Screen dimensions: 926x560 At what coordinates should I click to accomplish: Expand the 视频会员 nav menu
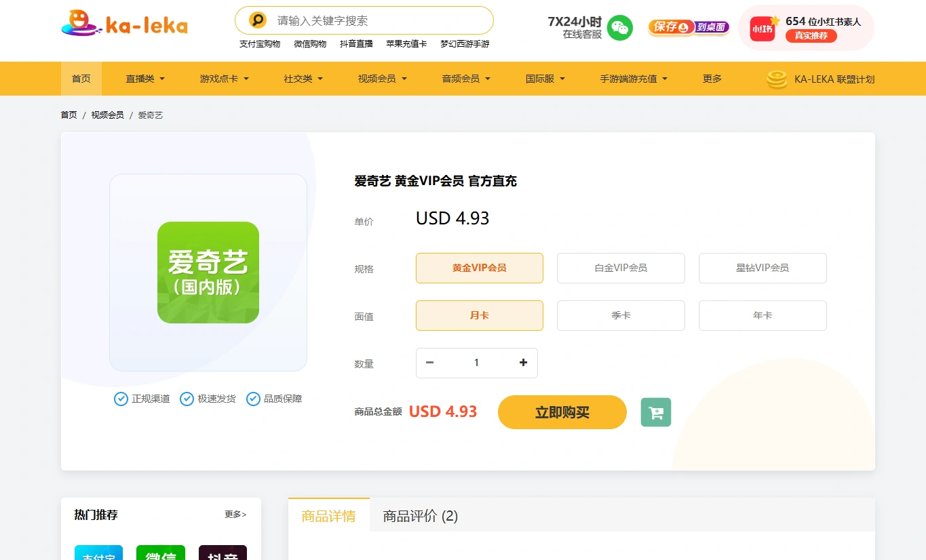point(383,79)
